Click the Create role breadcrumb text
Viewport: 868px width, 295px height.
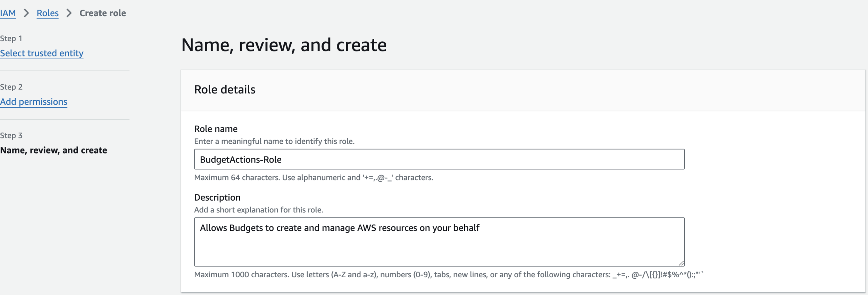tap(102, 13)
